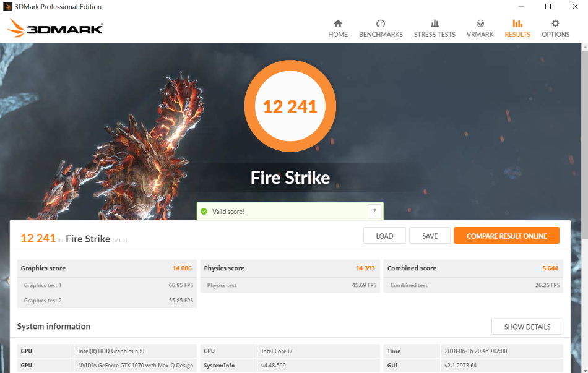
Task: Click the Graphics test 2 label
Action: [x=43, y=300]
